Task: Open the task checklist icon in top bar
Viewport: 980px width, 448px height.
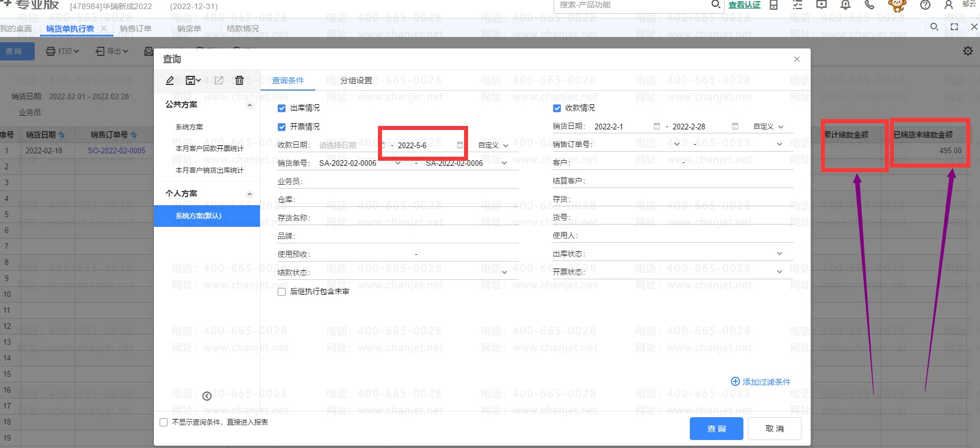Action: coord(798,5)
